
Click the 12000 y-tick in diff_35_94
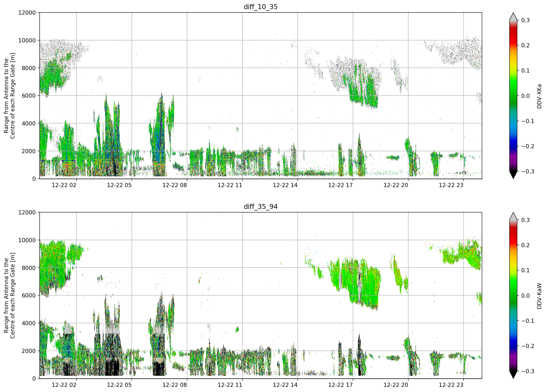[27, 212]
